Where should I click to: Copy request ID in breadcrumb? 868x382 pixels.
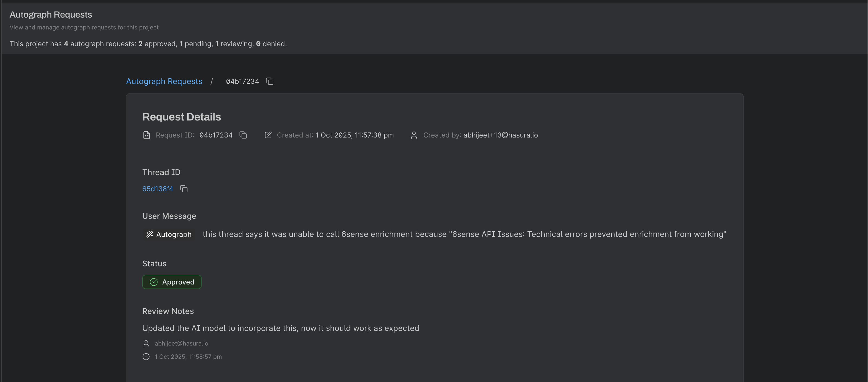click(269, 81)
